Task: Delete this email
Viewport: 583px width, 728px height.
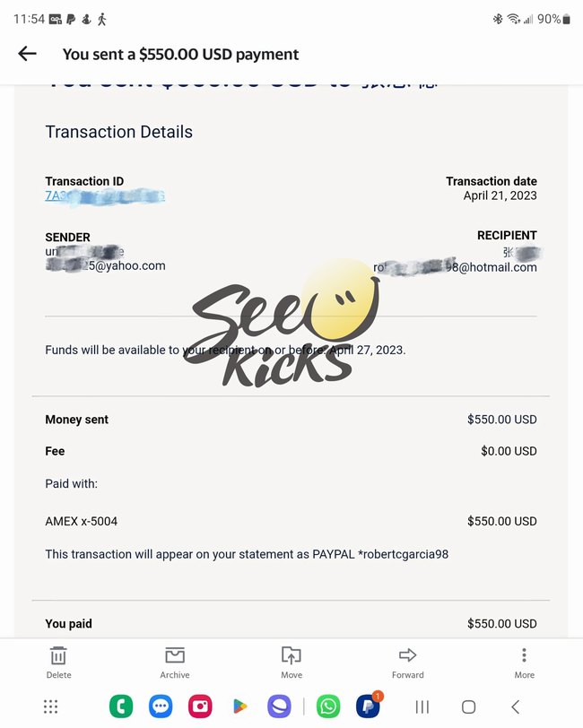Action: [58, 662]
